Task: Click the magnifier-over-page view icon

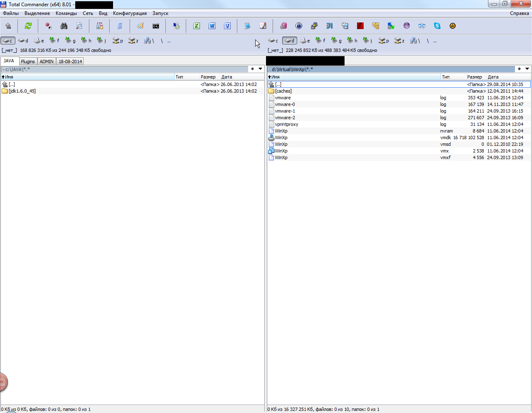Action: pyautogui.click(x=79, y=26)
